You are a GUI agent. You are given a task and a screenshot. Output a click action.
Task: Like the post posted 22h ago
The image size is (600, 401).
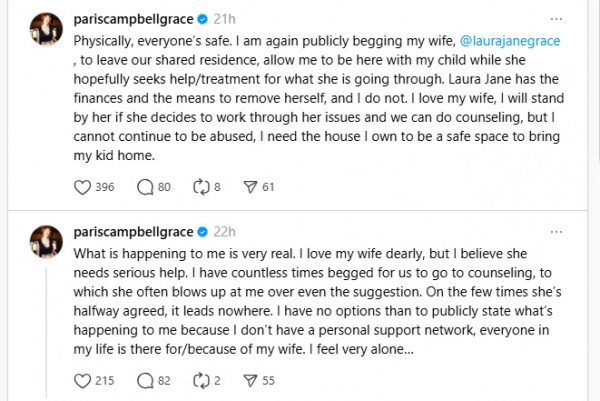84,379
